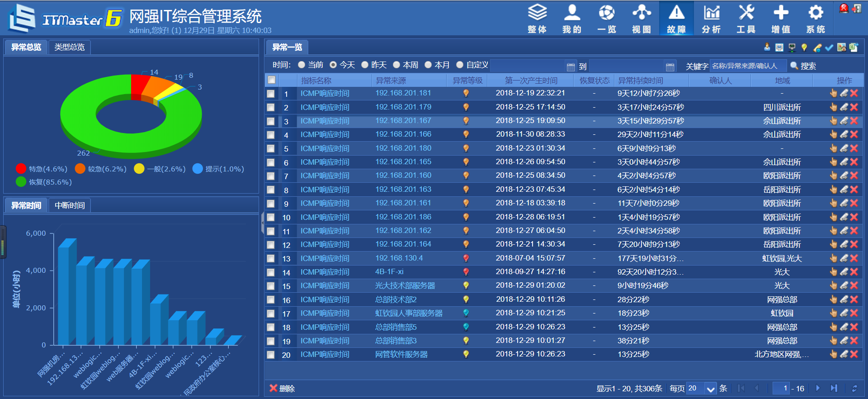Check the select-all checkbox in table header
Viewport: 868px width, 399px height.
pyautogui.click(x=271, y=80)
